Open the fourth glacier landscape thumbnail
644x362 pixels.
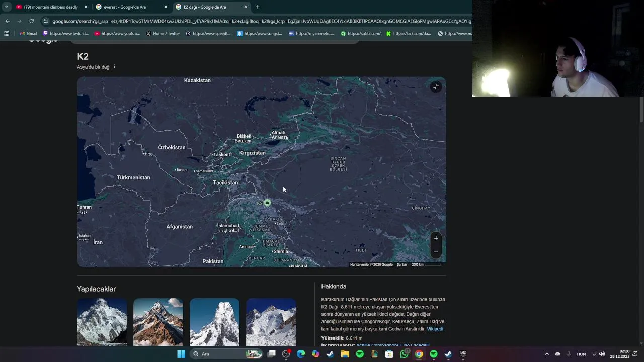271,322
